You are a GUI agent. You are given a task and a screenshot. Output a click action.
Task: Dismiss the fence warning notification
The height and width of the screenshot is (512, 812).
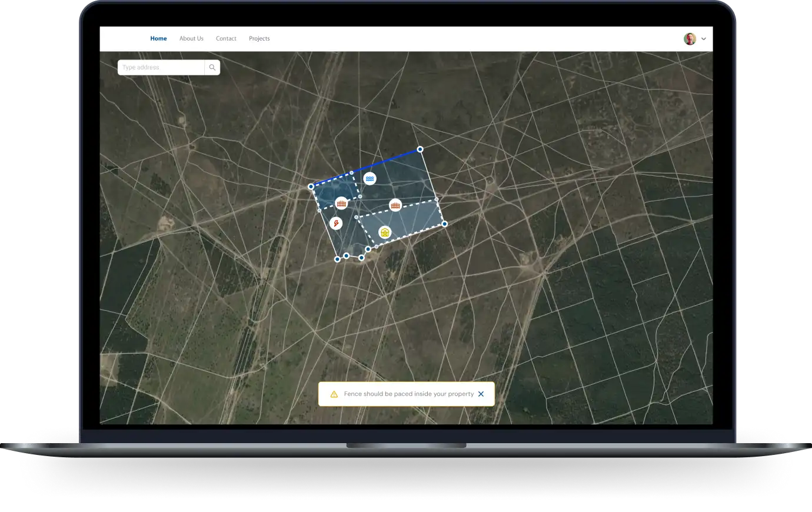click(481, 394)
